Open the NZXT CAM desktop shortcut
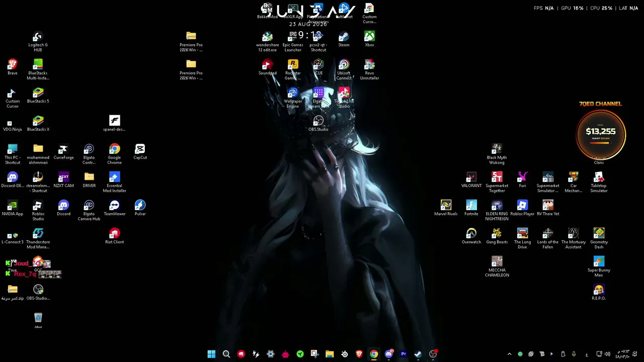The height and width of the screenshot is (362, 644). [63, 180]
